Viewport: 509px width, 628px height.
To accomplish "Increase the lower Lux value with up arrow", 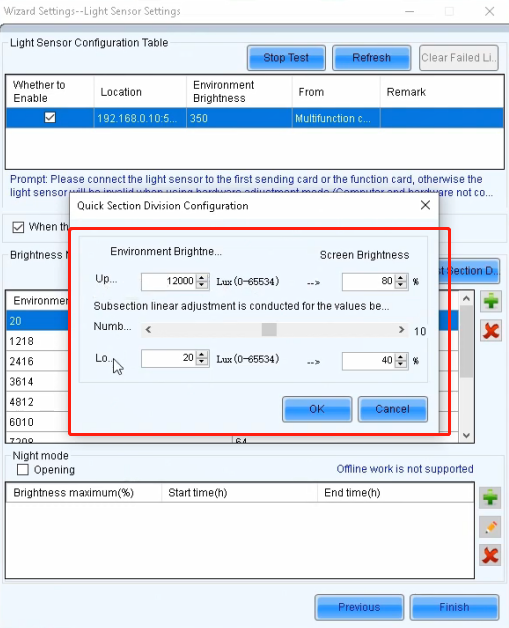I will (x=203, y=354).
